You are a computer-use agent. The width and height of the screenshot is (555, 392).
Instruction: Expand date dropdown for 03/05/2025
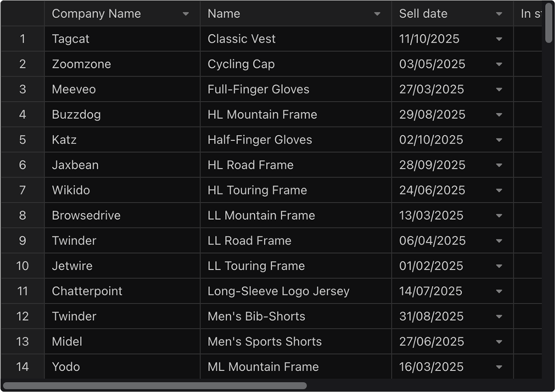pos(499,64)
